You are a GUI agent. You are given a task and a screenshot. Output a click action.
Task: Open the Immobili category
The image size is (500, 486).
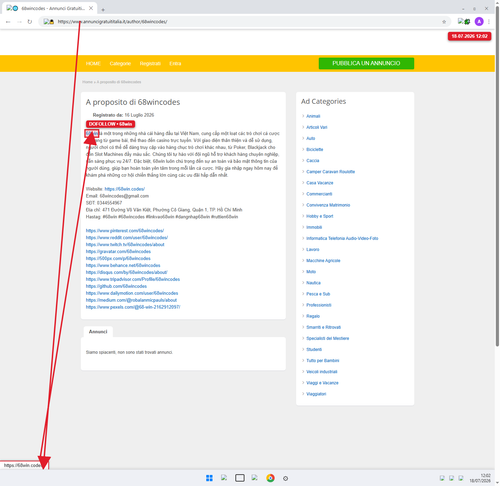[314, 227]
